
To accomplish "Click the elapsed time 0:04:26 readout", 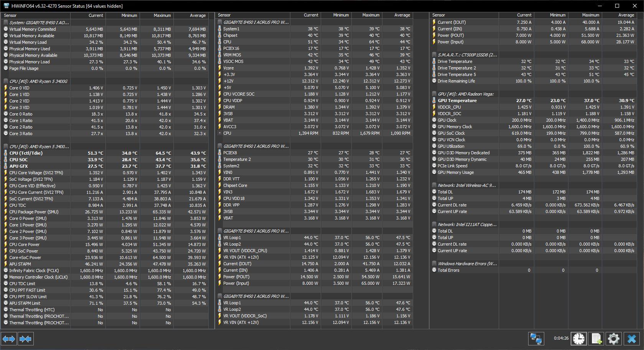I will coord(561,338).
